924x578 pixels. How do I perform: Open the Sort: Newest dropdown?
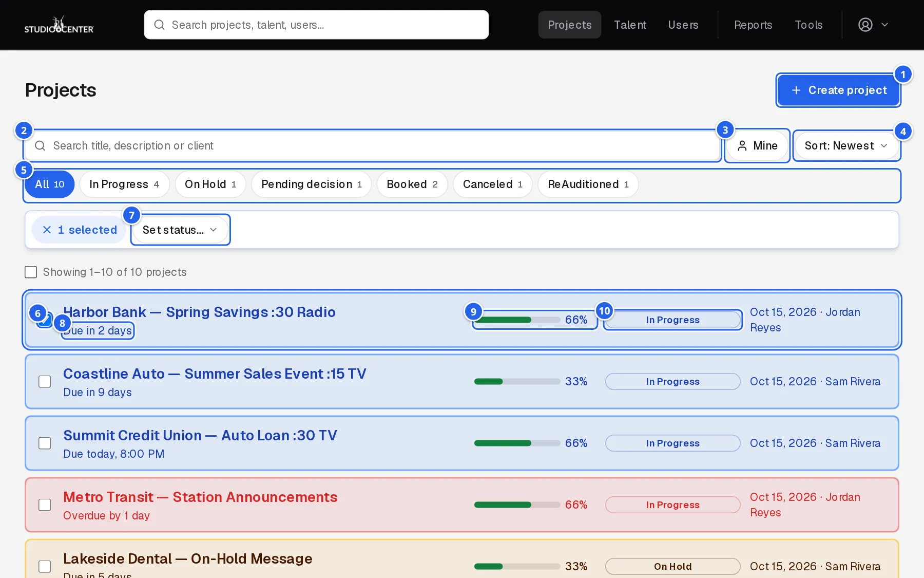click(x=846, y=146)
